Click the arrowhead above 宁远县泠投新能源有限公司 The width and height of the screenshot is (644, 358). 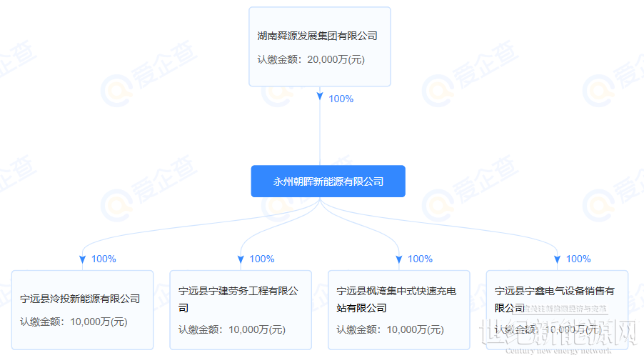point(83,259)
